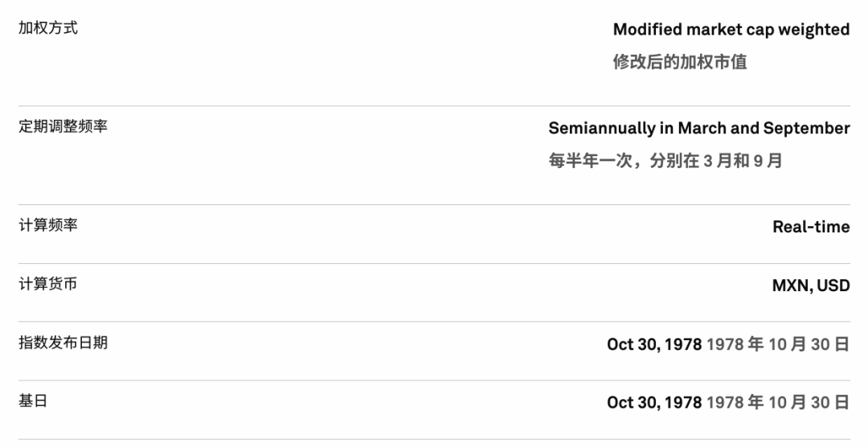Click the translation 修改后的加权市值
This screenshot has width=868, height=448.
point(680,61)
